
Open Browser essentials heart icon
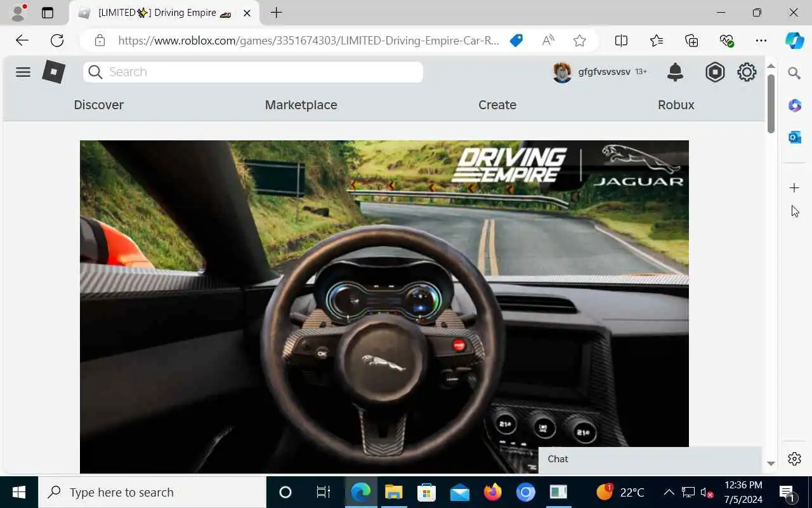(726, 41)
